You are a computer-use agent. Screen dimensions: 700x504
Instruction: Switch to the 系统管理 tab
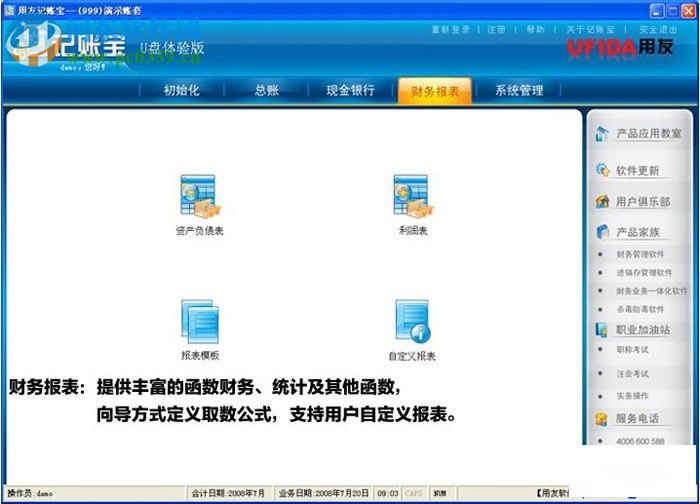pyautogui.click(x=519, y=90)
